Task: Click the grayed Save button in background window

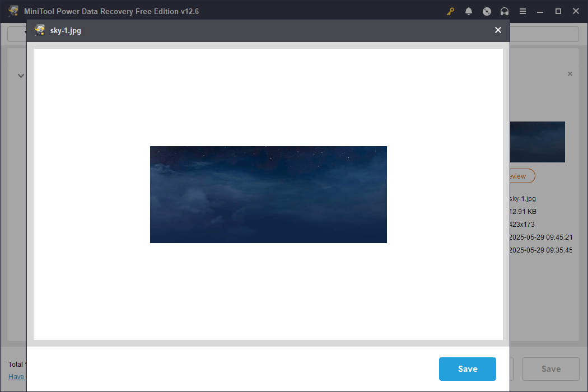Action: (x=551, y=368)
